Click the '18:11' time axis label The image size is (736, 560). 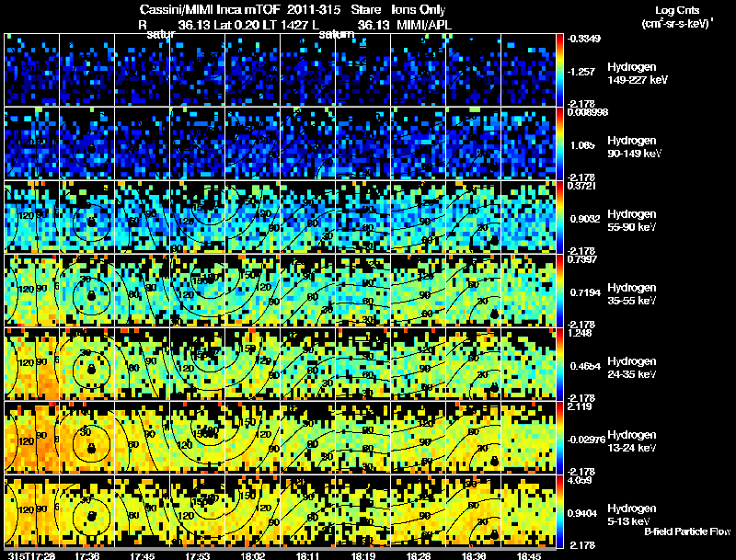coord(308,555)
